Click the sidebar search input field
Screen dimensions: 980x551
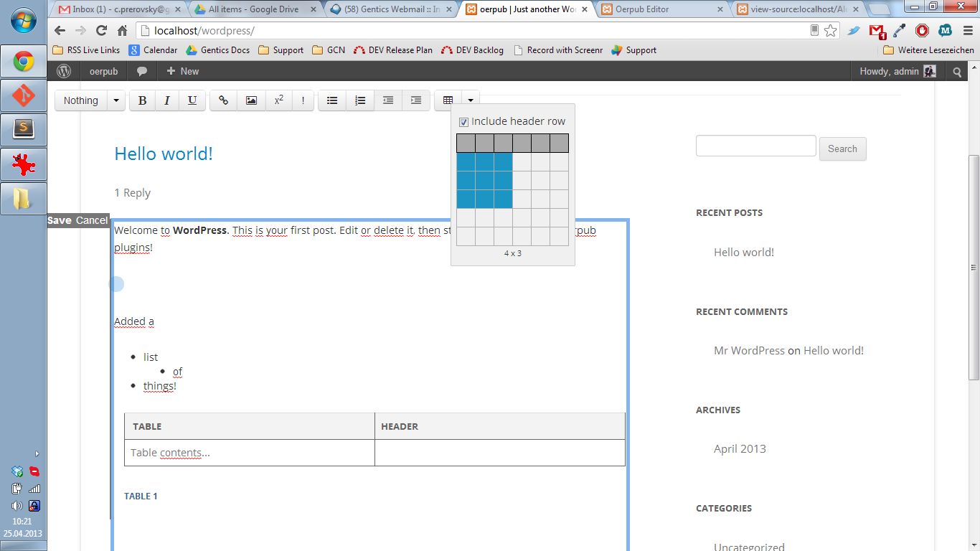click(x=755, y=146)
